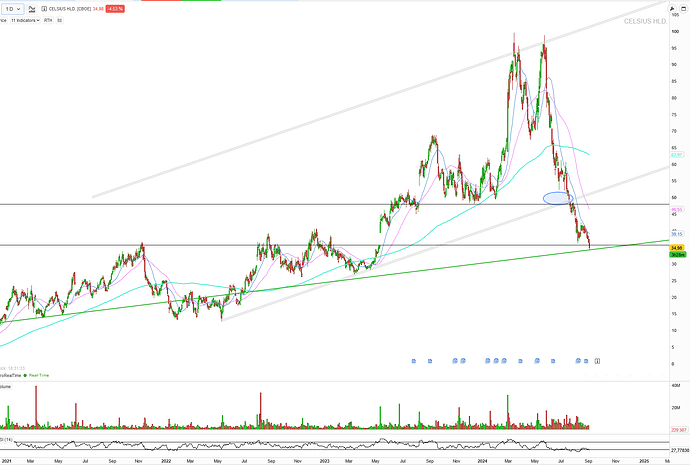Click the grid icon next to RTH
690x465 pixels.
[x=59, y=20]
